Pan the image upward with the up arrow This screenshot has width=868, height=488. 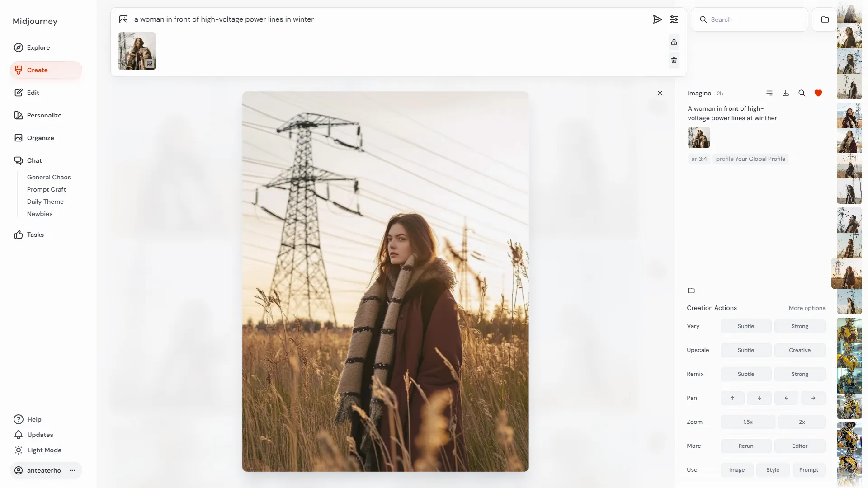point(732,398)
